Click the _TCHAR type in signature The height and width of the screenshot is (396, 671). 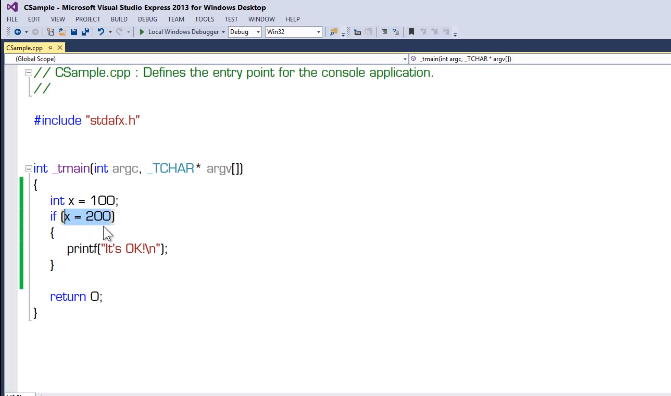[171, 169]
